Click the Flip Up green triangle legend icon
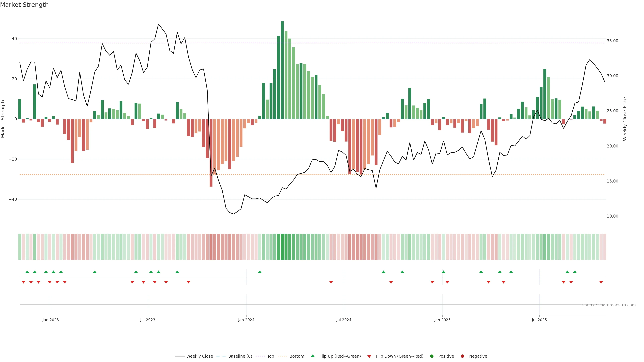Viewport: 644px width, 362px height. click(312, 356)
